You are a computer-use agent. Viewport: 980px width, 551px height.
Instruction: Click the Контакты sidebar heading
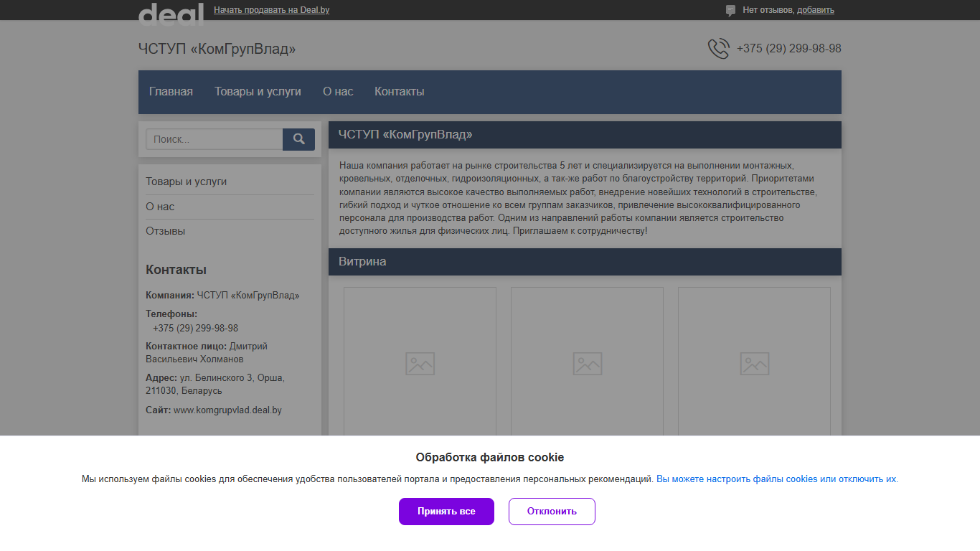click(176, 270)
